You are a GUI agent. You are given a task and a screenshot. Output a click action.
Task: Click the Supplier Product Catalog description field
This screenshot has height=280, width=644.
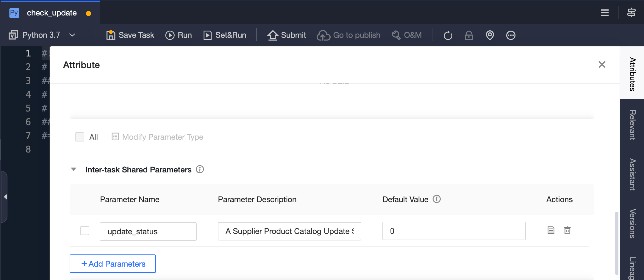[290, 231]
